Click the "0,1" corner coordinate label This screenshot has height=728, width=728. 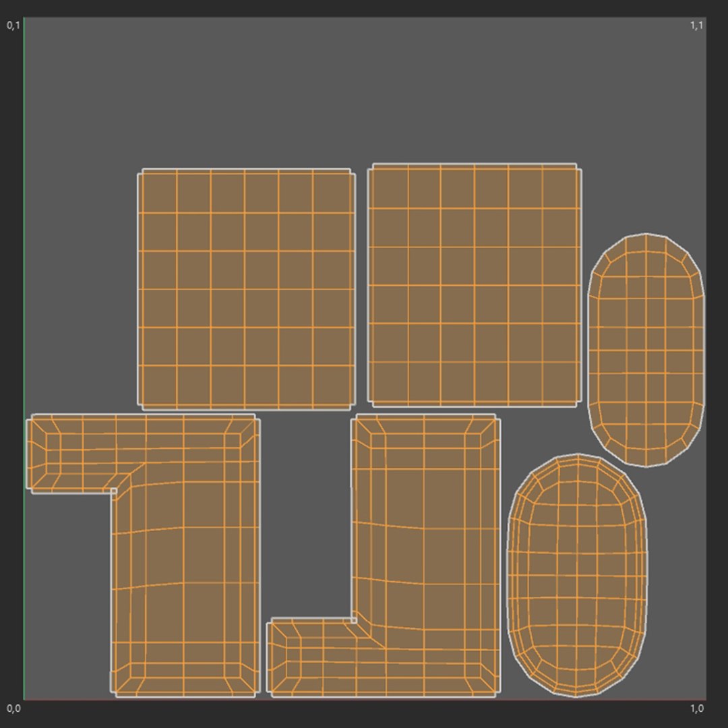pos(13,25)
